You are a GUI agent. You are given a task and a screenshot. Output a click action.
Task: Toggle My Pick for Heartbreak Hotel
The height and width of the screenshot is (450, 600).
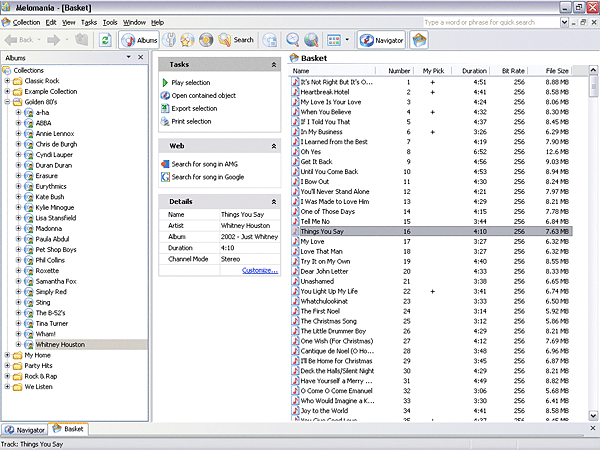click(x=432, y=92)
